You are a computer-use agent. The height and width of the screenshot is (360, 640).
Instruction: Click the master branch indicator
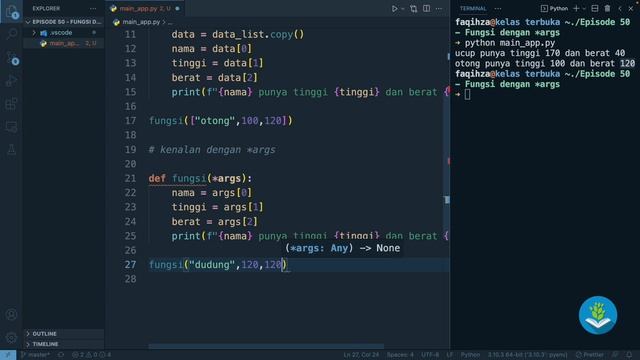35,355
